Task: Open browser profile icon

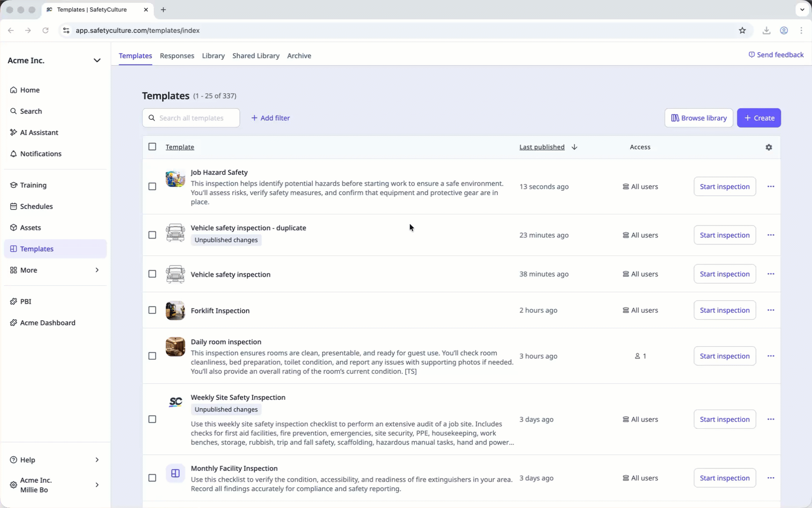Action: click(x=784, y=30)
